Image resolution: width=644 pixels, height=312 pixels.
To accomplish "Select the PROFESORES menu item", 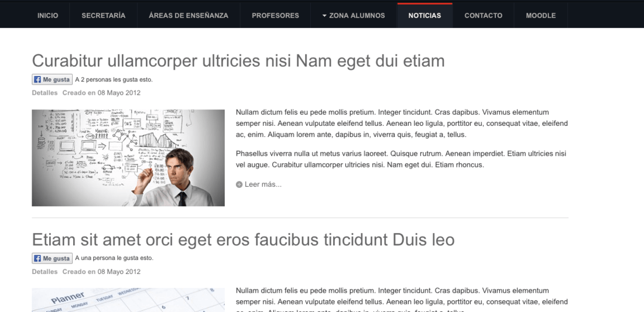I will (x=275, y=16).
